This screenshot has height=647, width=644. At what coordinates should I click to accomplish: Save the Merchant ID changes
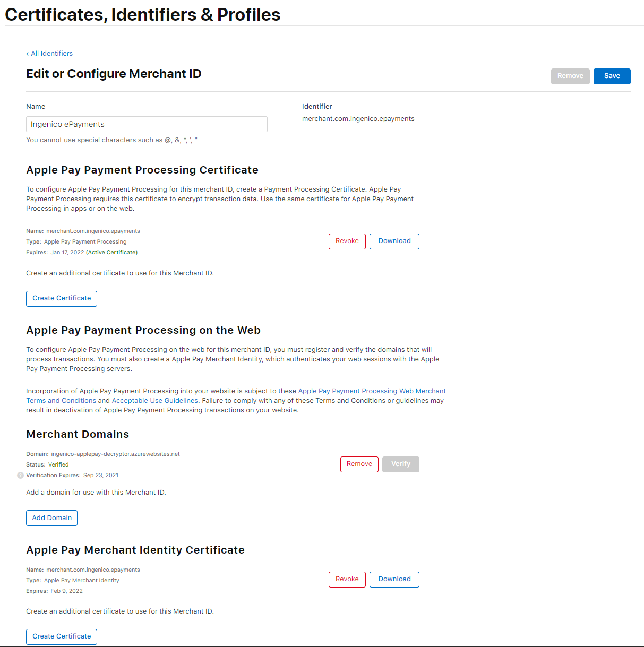[612, 76]
